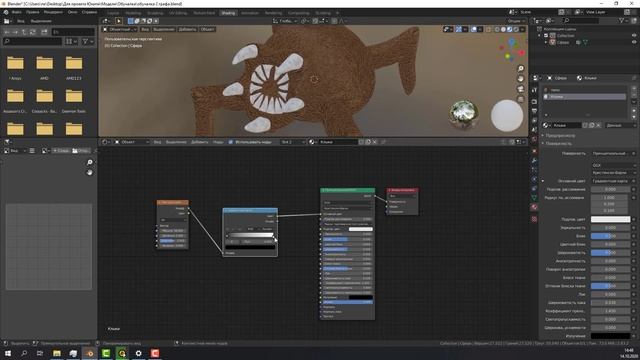The image size is (640, 360).
Task: Open the Правка menu
Action: (33, 12)
